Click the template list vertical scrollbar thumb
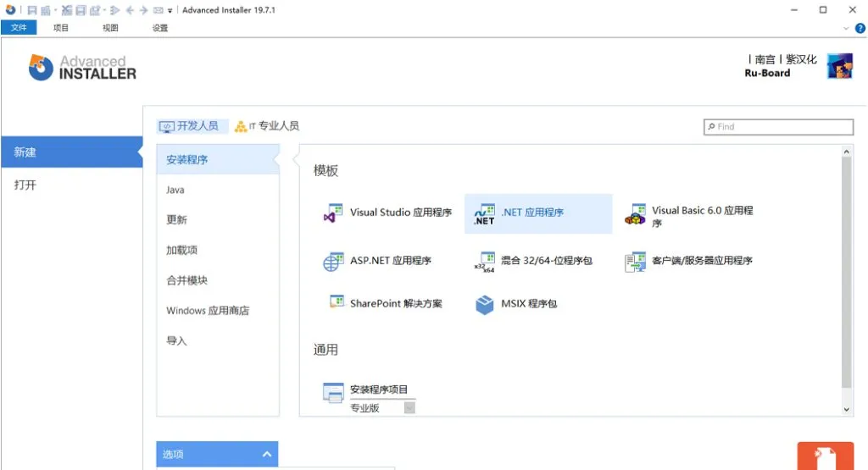The width and height of the screenshot is (868, 470). pyautogui.click(x=847, y=272)
